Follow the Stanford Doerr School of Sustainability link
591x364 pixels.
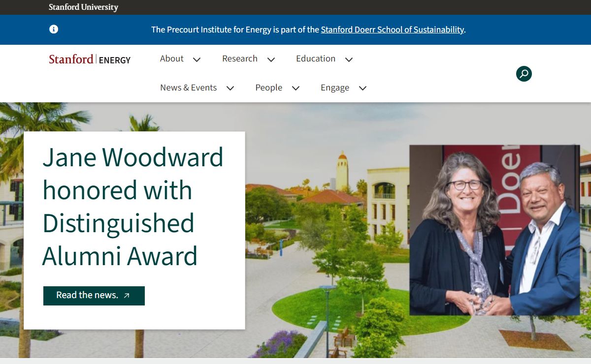click(392, 30)
